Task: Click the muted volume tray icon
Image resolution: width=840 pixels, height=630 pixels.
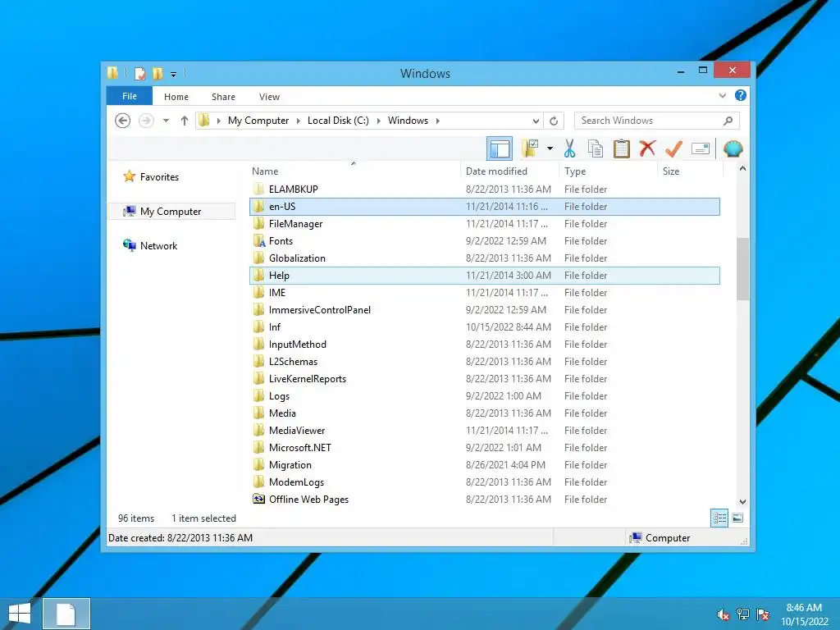Action: [723, 614]
